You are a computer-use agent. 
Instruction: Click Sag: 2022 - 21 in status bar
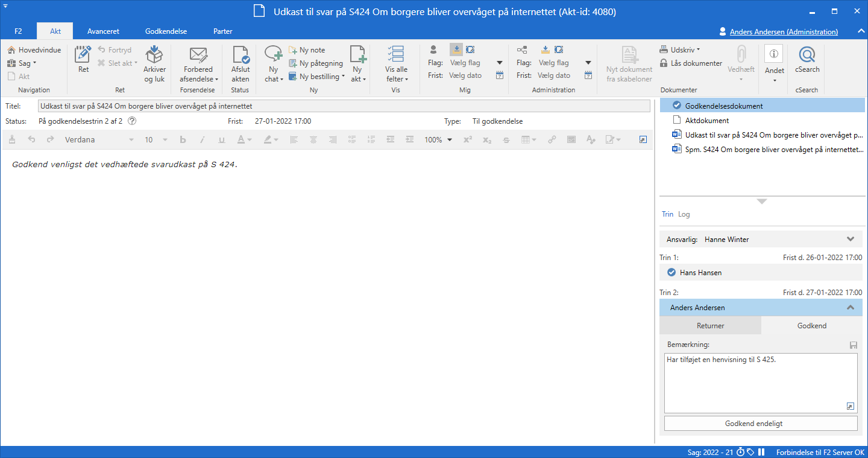(710, 452)
